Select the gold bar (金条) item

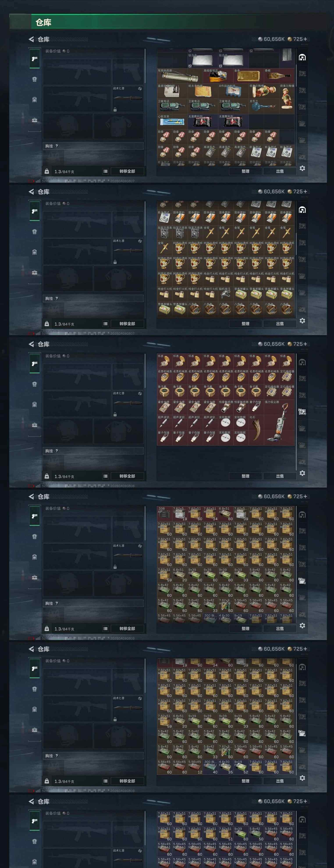click(249, 76)
